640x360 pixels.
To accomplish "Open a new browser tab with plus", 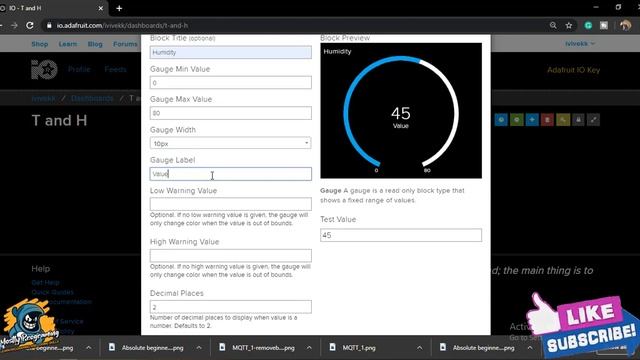I will 119,8.
